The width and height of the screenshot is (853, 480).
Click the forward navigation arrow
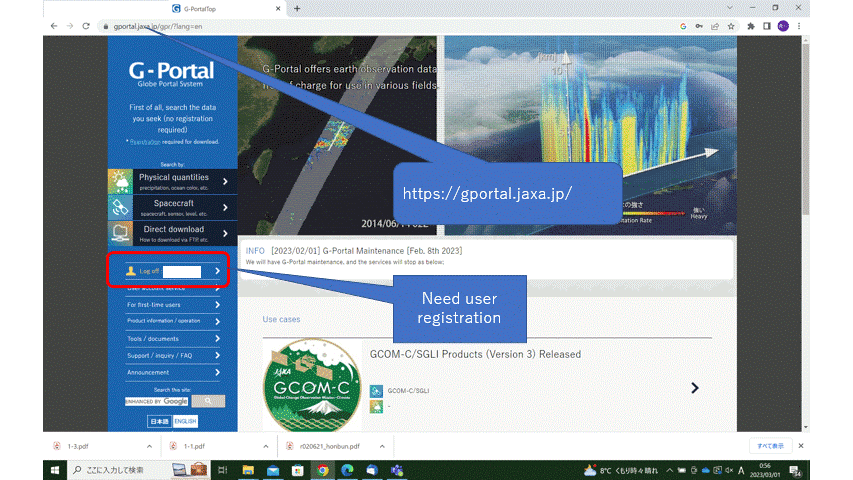pos(70,26)
